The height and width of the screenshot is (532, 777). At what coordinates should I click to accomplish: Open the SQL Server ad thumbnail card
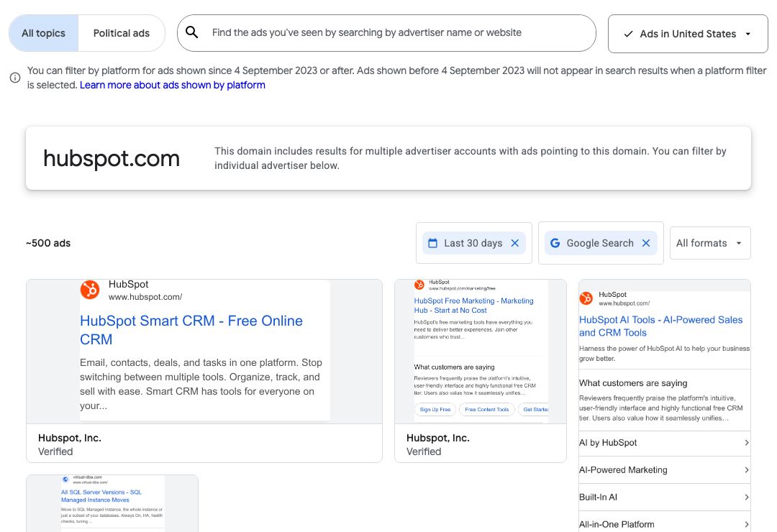pyautogui.click(x=112, y=503)
